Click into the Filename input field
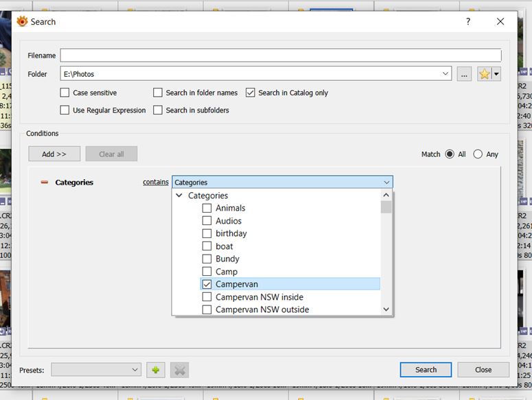532x400 pixels. click(281, 56)
